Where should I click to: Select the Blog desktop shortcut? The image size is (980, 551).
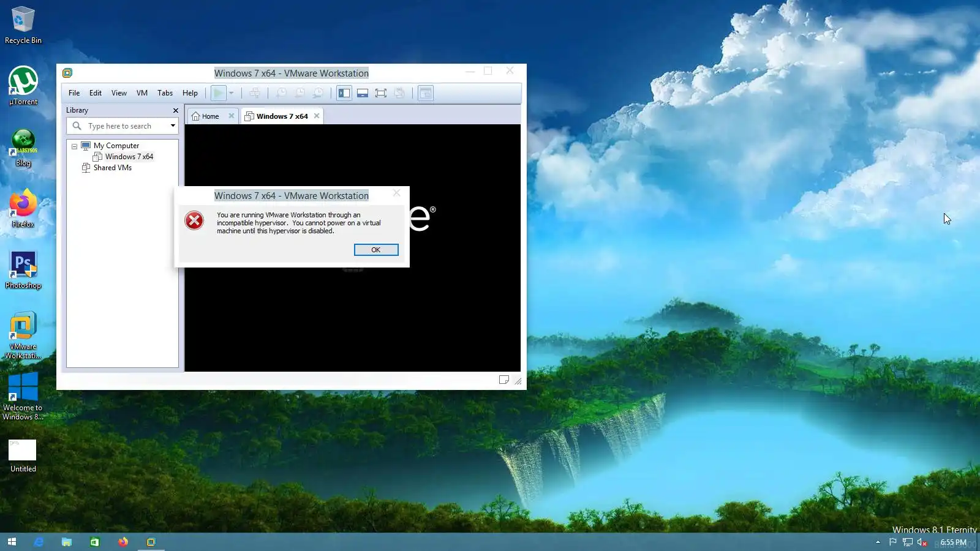[x=23, y=148]
